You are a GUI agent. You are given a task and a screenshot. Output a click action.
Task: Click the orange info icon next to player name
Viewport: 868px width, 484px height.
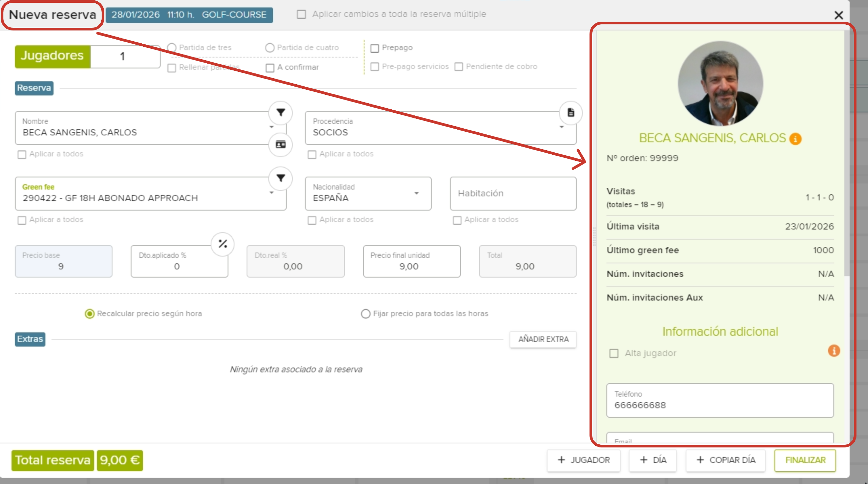(x=795, y=139)
